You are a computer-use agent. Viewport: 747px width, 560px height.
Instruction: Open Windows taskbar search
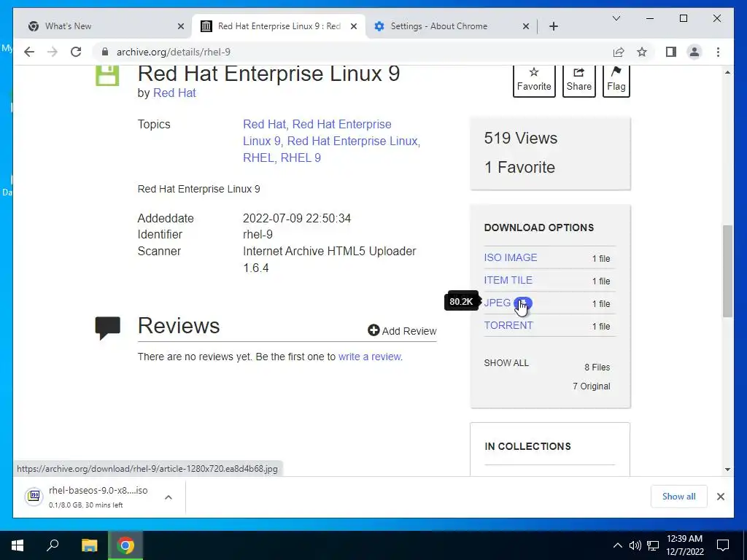53,545
